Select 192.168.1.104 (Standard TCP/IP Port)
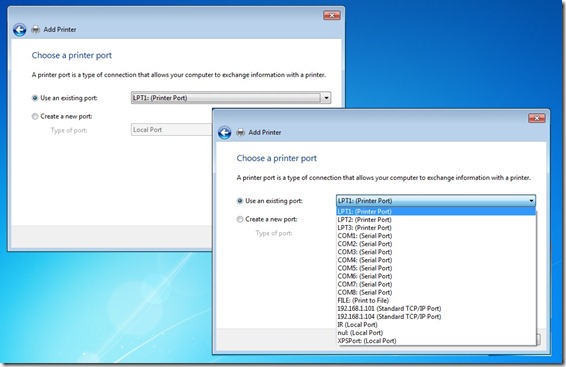Screen dimensions: 566x367 436,316
